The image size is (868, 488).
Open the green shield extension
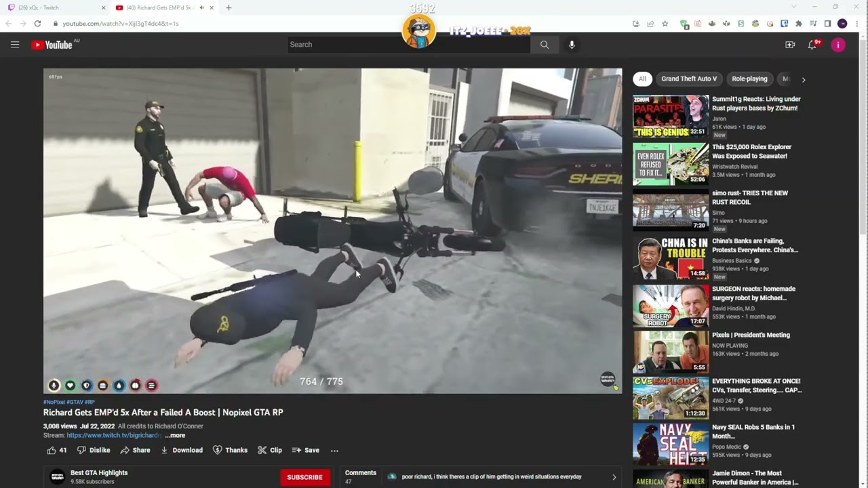tap(684, 23)
